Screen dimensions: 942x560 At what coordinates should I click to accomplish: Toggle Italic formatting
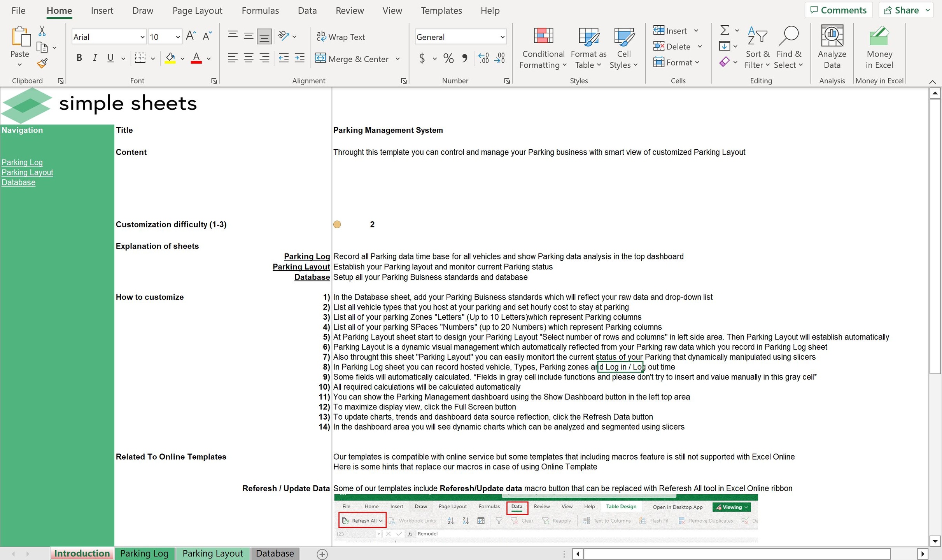click(95, 58)
